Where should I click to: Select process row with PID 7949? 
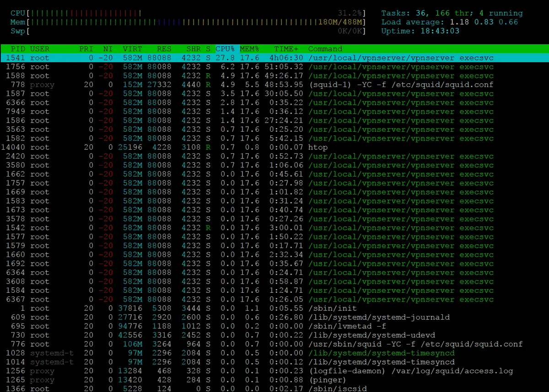point(274,112)
